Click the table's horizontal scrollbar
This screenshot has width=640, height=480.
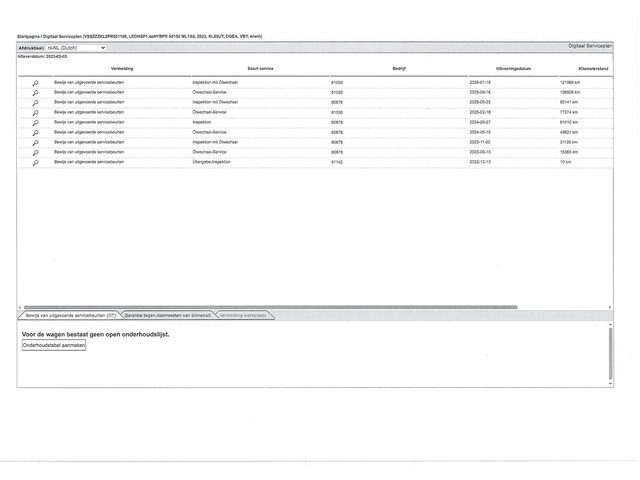pyautogui.click(x=270, y=307)
